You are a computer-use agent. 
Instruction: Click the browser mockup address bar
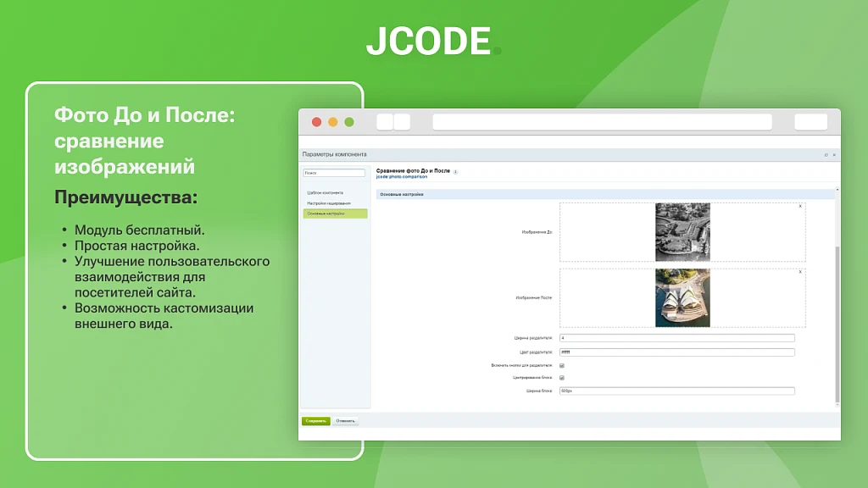(603, 122)
